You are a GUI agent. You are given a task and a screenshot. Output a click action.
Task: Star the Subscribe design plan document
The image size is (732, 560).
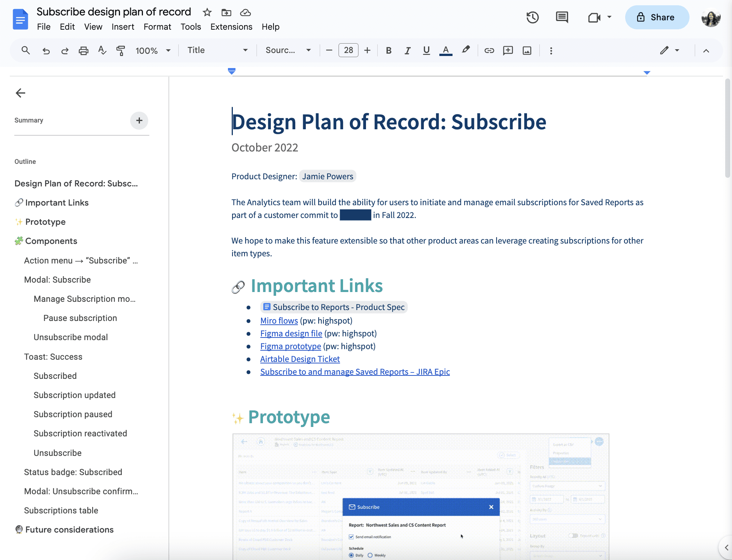click(207, 12)
